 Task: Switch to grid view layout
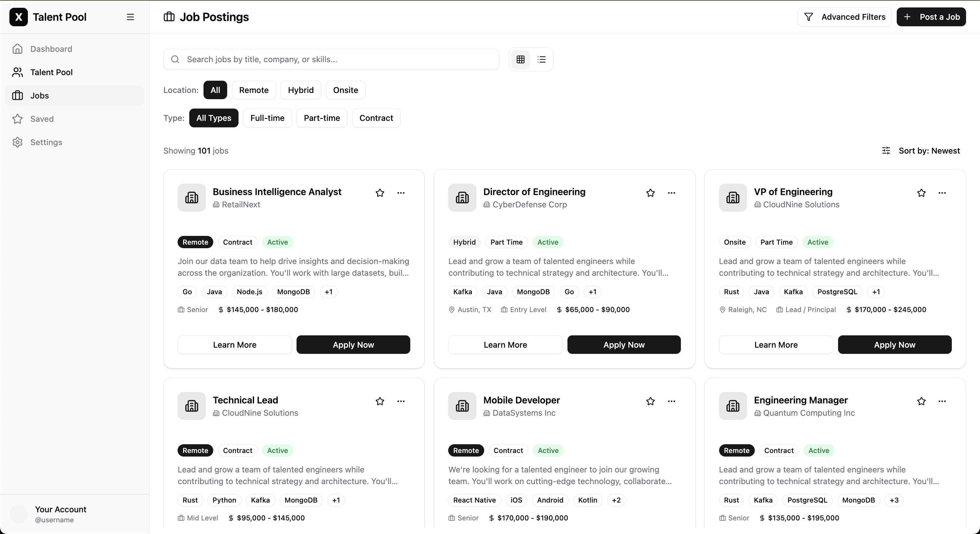pyautogui.click(x=520, y=59)
